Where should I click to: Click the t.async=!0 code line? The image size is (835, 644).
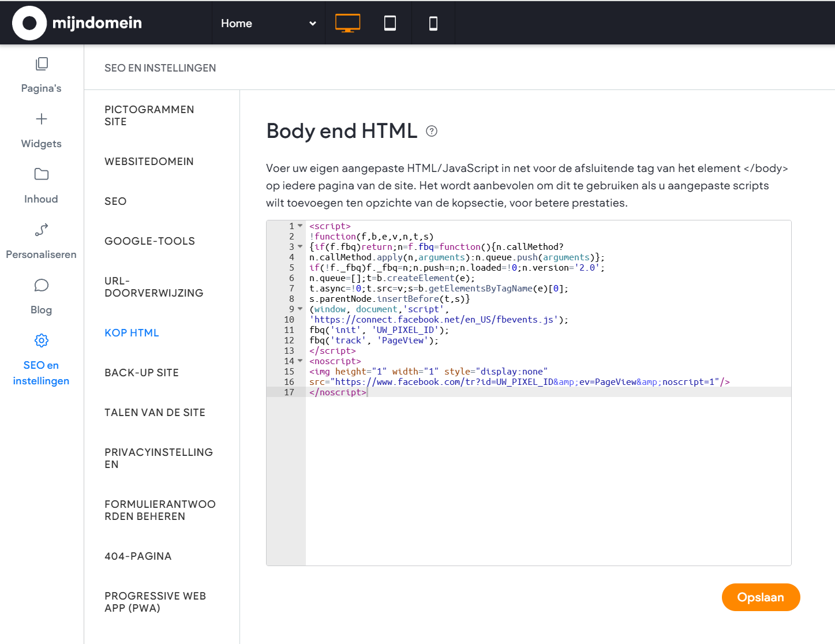pos(439,289)
